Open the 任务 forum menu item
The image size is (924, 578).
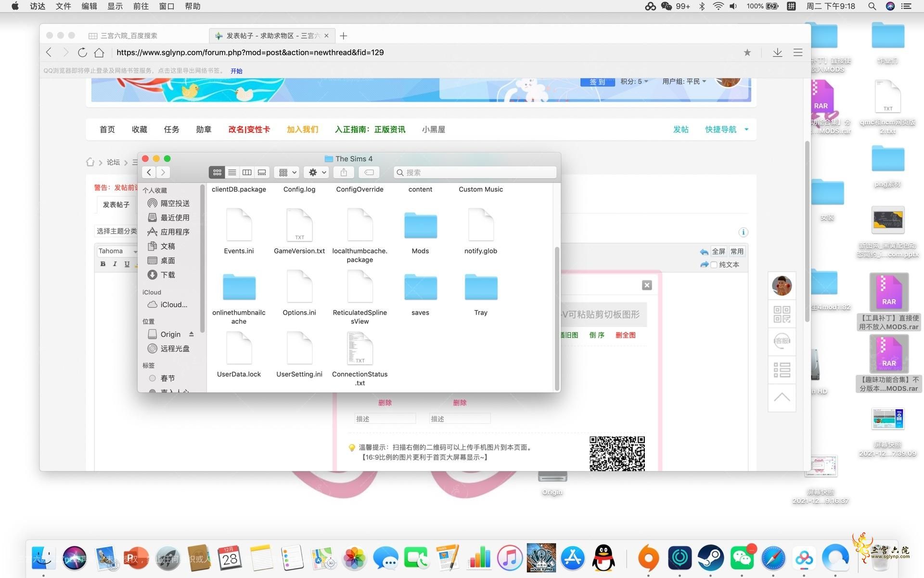tap(171, 130)
